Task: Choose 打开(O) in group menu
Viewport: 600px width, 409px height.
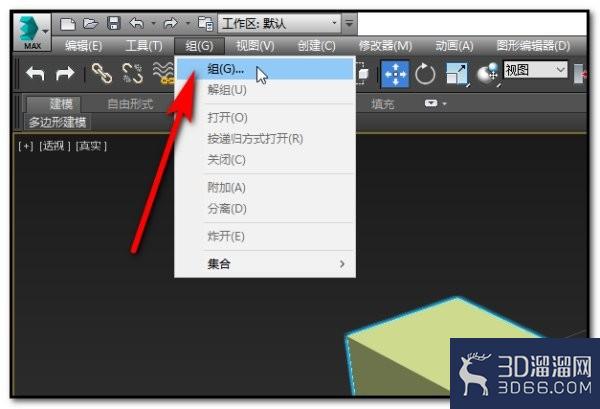Action: click(265, 117)
